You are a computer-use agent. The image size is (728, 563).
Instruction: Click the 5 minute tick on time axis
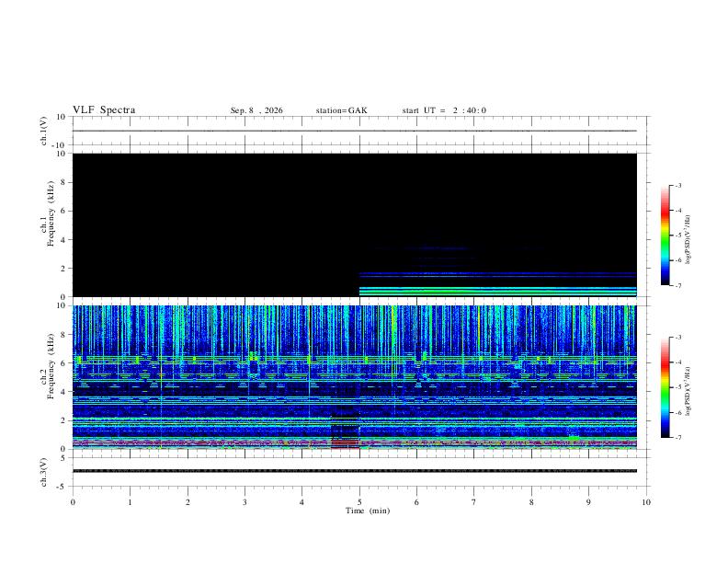[359, 502]
